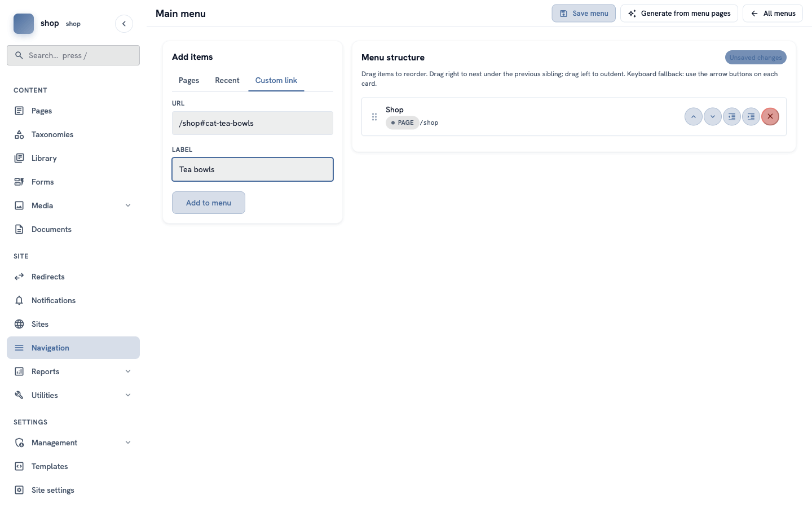Open Templates page
The width and height of the screenshot is (812, 508).
coord(73,466)
